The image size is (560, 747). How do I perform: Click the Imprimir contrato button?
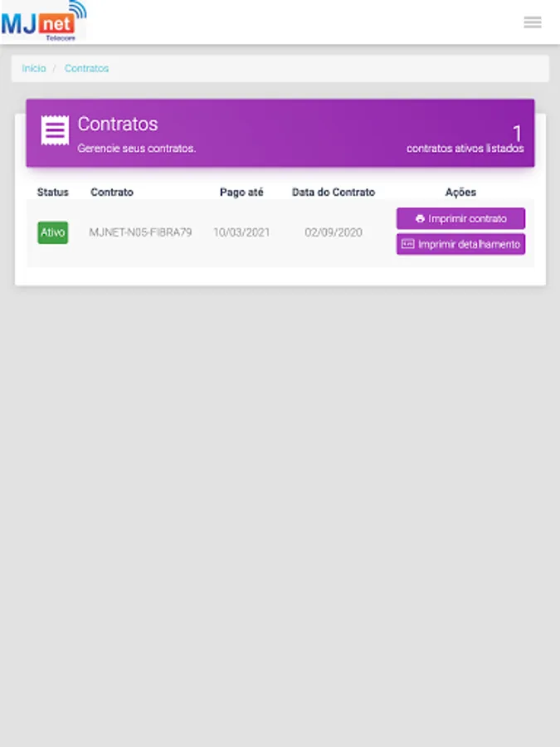coord(460,218)
